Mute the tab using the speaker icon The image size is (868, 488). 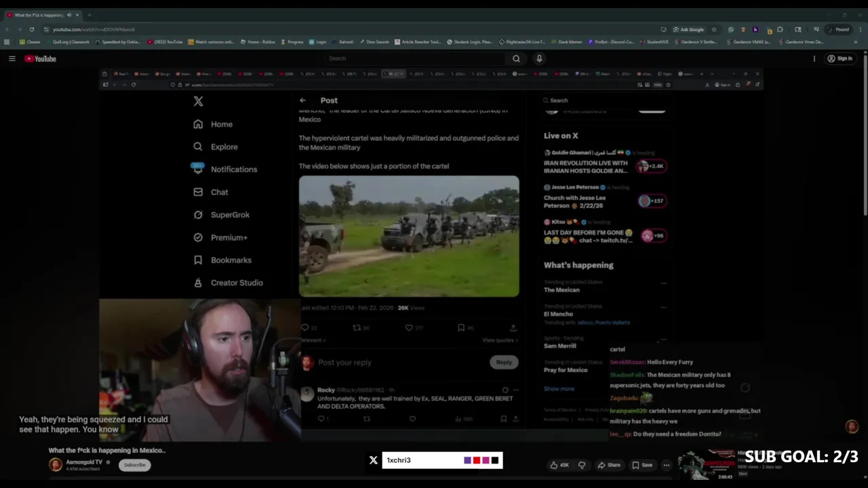(x=69, y=15)
